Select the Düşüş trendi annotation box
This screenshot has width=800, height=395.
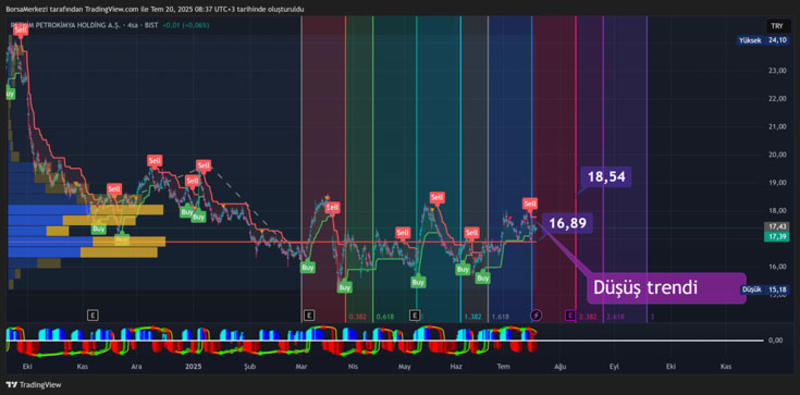[666, 288]
